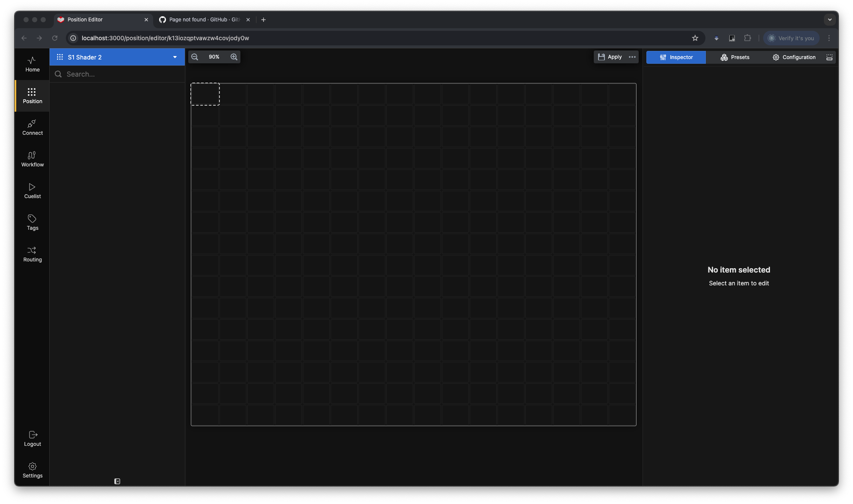
Task: Go forward in browser history
Action: [39, 38]
